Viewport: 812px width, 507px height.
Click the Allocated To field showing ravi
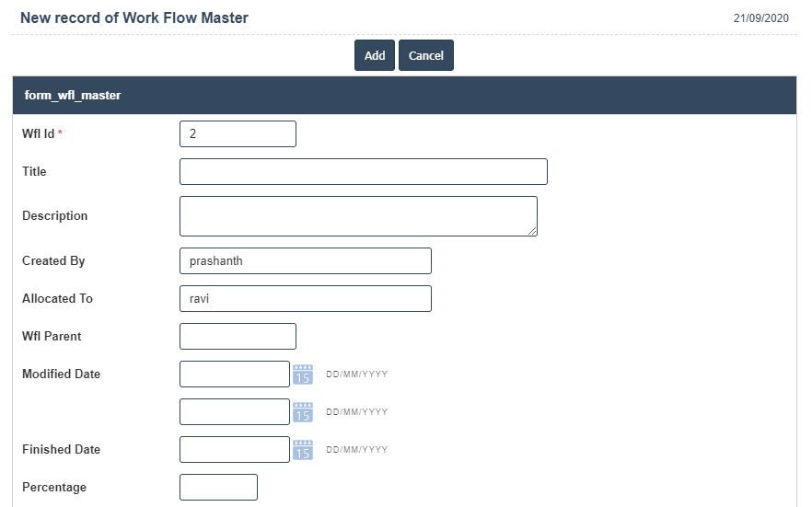pos(305,299)
